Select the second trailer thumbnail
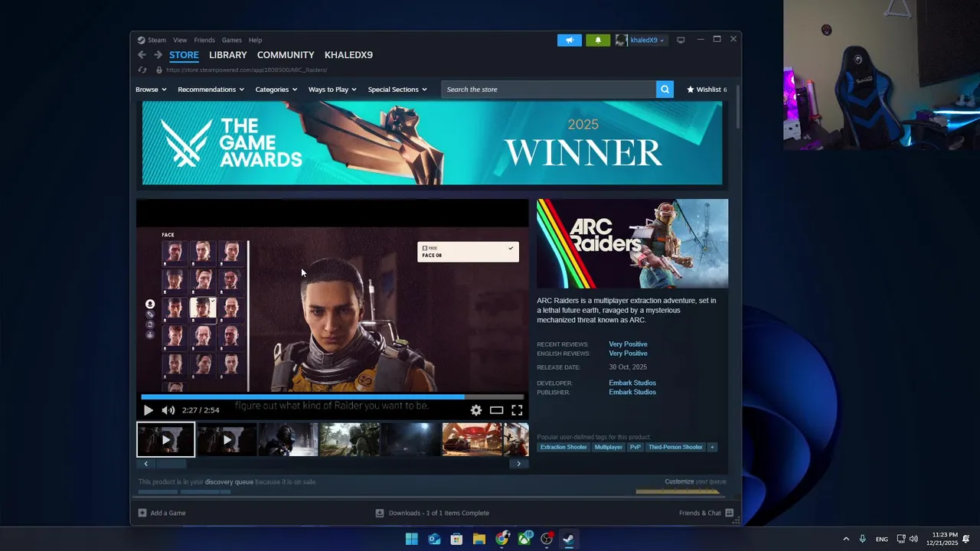The height and width of the screenshot is (551, 980). click(227, 439)
